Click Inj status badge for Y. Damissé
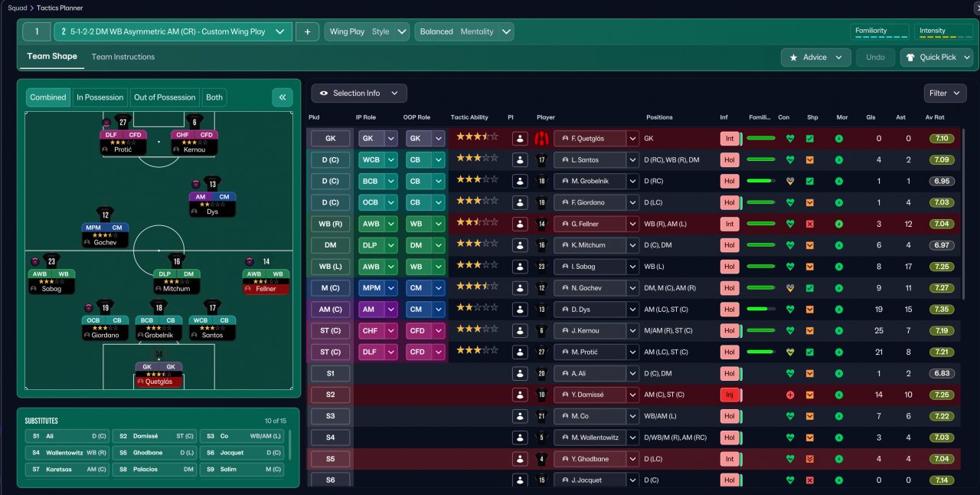 tap(730, 395)
